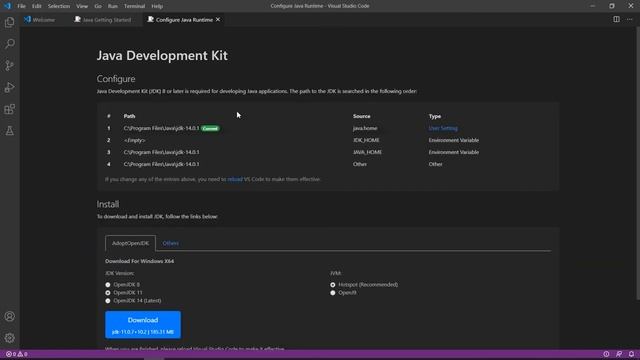Click the page's vertical scrollbar
640x360 pixels.
[x=638, y=163]
